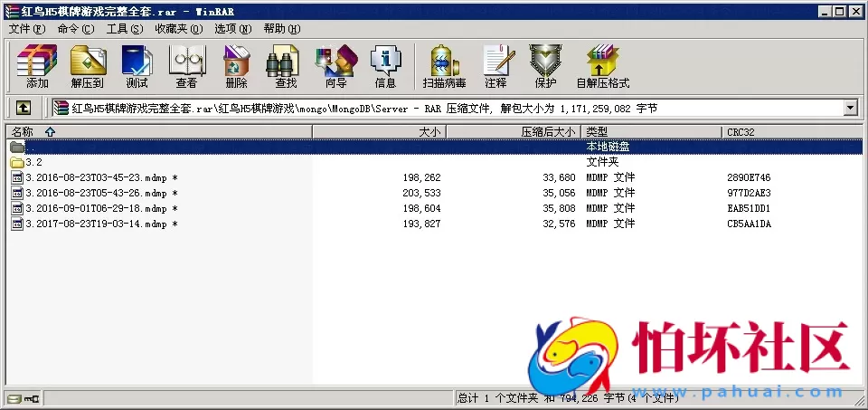Click the WinRAR title bar icon

(x=11, y=12)
